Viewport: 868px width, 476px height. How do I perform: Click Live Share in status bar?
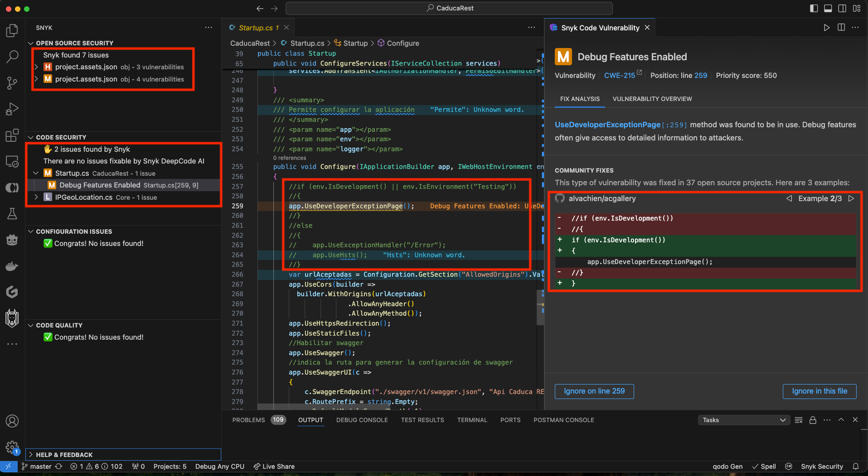(274, 466)
